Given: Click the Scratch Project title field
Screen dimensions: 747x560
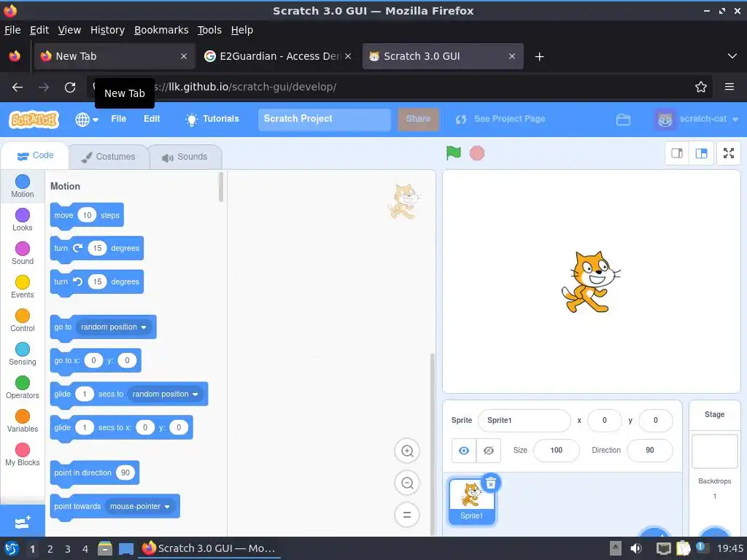Looking at the screenshot, I should [325, 119].
